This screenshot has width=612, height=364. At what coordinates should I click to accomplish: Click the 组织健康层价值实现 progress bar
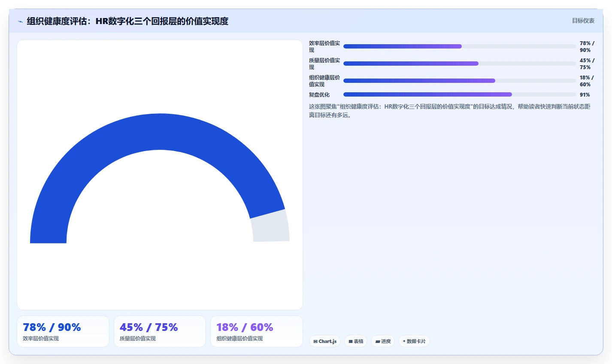point(460,81)
